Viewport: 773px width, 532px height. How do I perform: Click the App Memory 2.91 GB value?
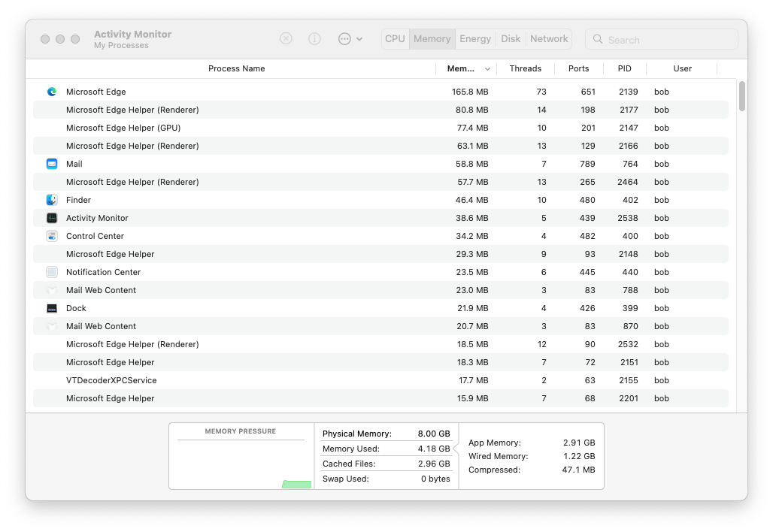(x=579, y=443)
